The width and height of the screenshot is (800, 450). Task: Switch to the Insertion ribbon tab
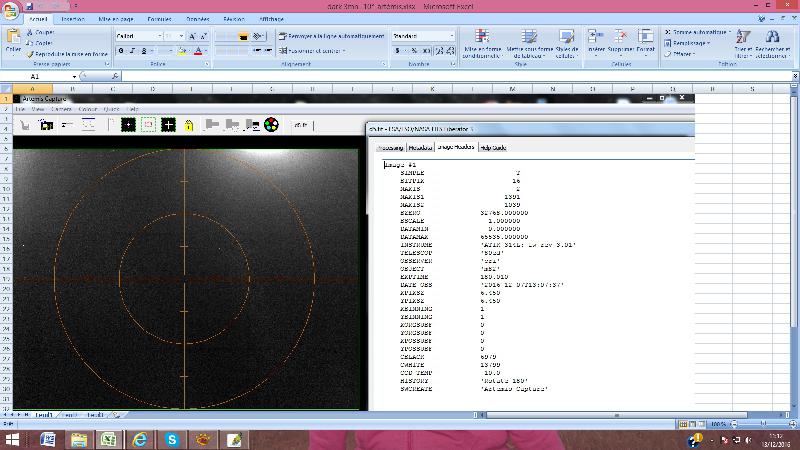72,19
